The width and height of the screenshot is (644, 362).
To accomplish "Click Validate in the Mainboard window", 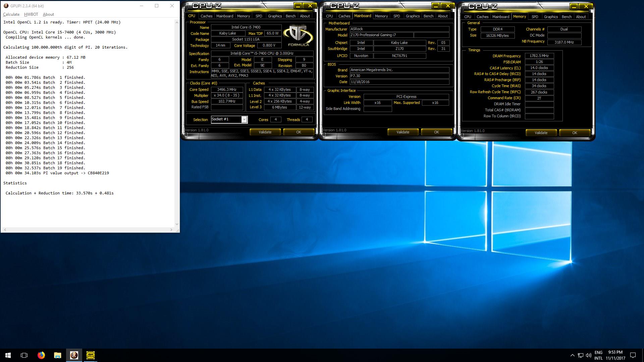I will click(x=403, y=132).
